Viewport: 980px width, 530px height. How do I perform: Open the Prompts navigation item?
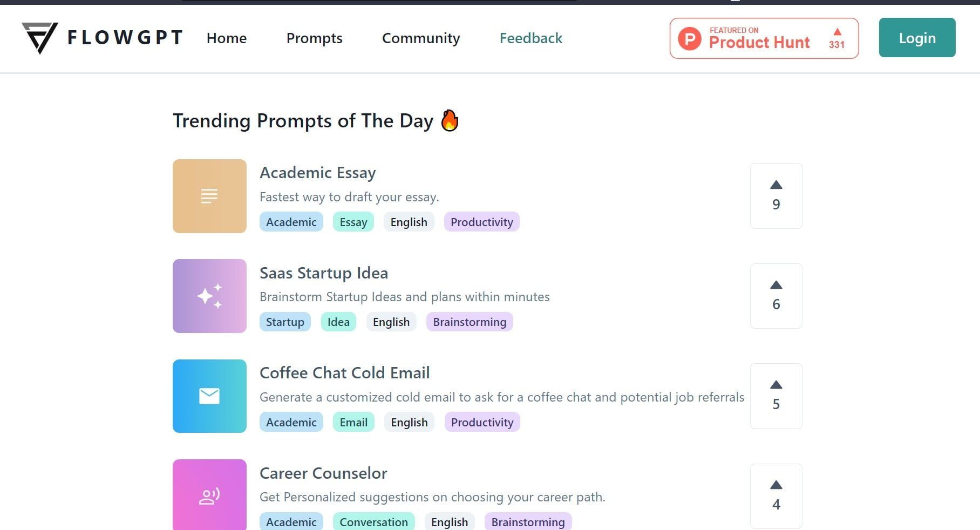pos(314,38)
